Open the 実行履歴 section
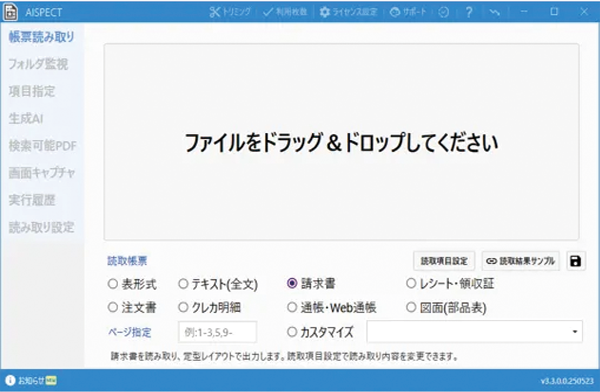Image resolution: width=600 pixels, height=392 pixels. (x=32, y=200)
